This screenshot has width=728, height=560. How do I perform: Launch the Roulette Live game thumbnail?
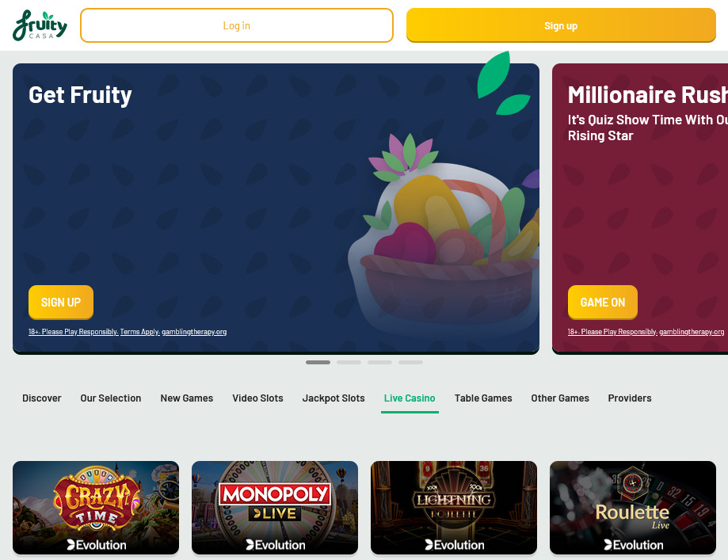pyautogui.click(x=633, y=508)
